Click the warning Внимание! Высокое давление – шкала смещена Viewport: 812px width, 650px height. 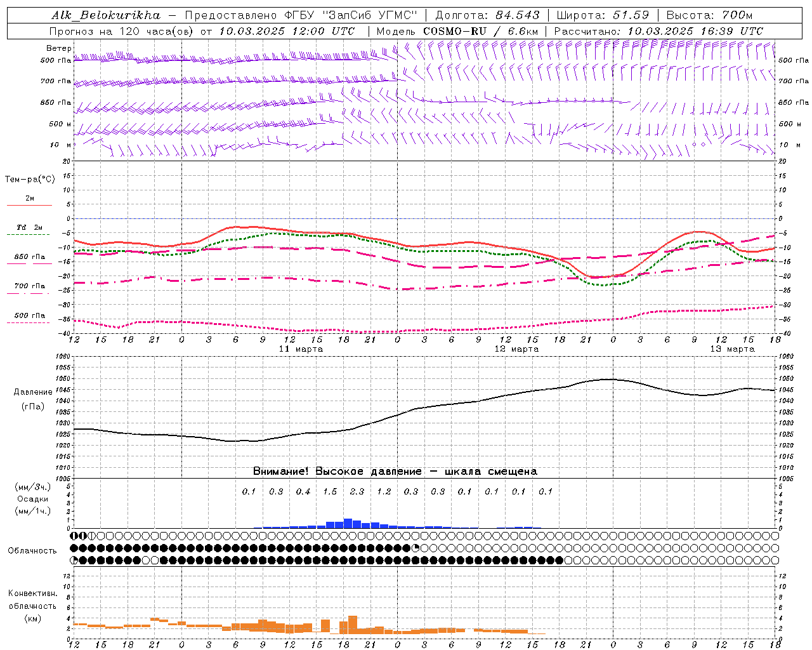click(395, 472)
